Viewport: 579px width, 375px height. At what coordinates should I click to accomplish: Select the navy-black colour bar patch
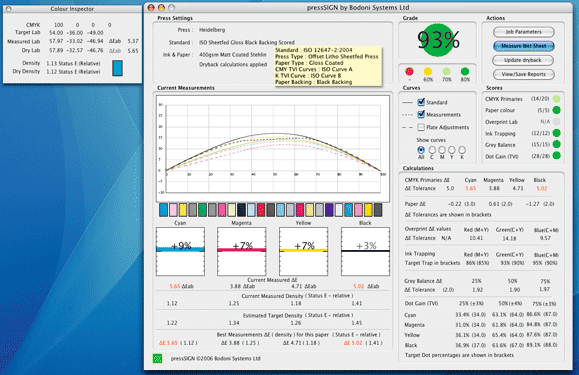[241, 210]
